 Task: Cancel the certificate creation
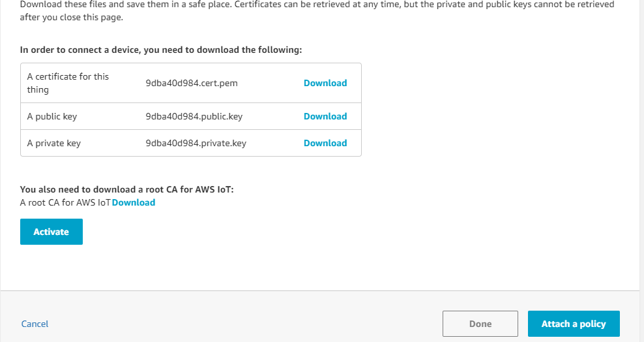coord(35,324)
